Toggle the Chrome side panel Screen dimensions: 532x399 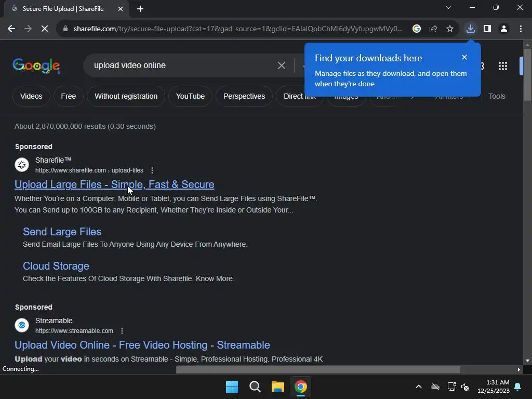(x=487, y=29)
